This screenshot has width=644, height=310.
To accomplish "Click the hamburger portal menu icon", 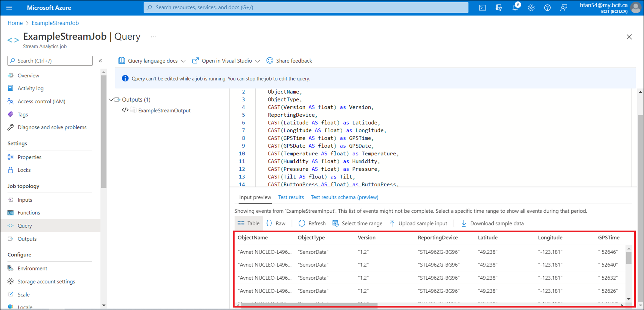I will tap(9, 8).
